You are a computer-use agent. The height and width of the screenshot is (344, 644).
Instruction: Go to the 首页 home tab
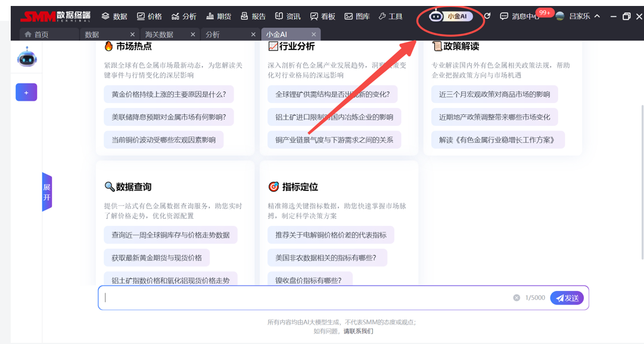pyautogui.click(x=36, y=35)
